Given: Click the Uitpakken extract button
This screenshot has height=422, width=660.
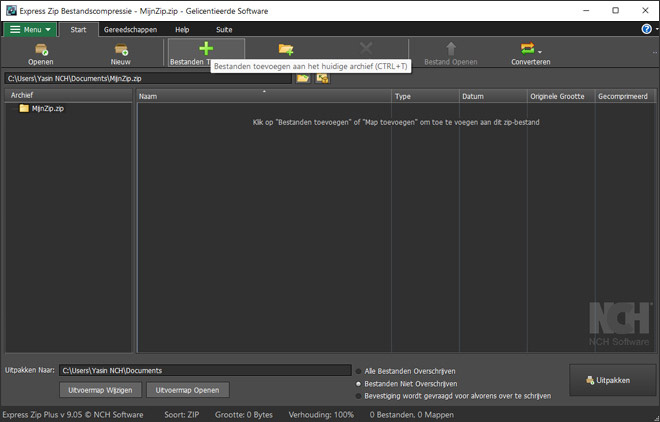Looking at the screenshot, I should pyautogui.click(x=612, y=380).
